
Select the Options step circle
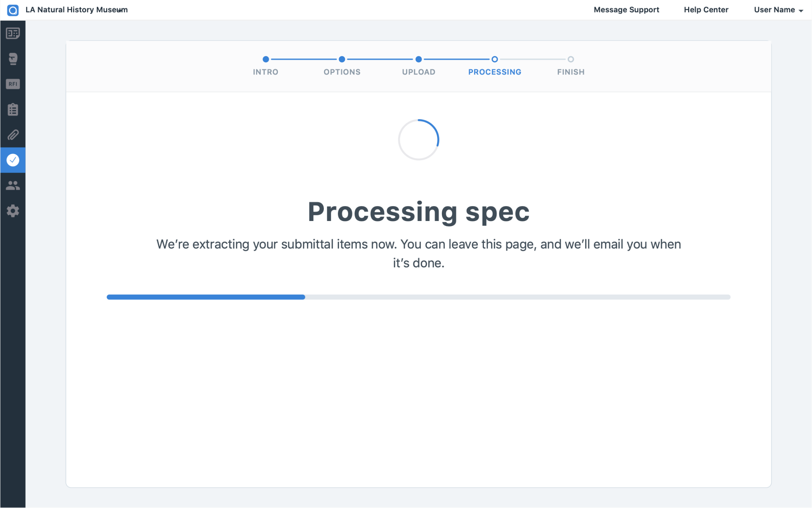click(342, 59)
